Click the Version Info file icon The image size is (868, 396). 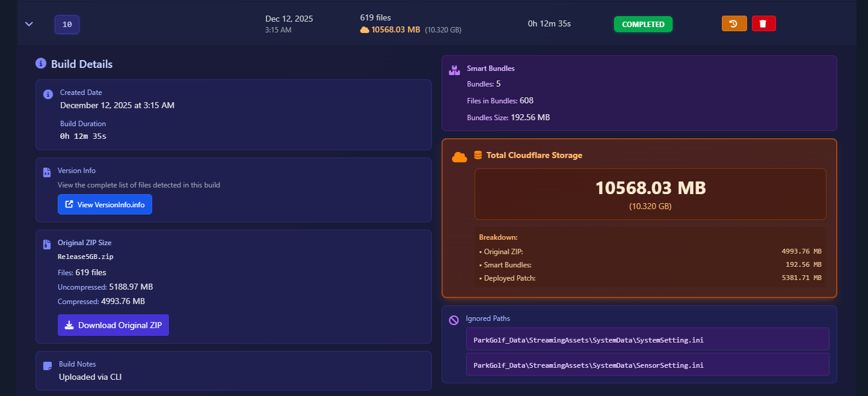click(47, 172)
